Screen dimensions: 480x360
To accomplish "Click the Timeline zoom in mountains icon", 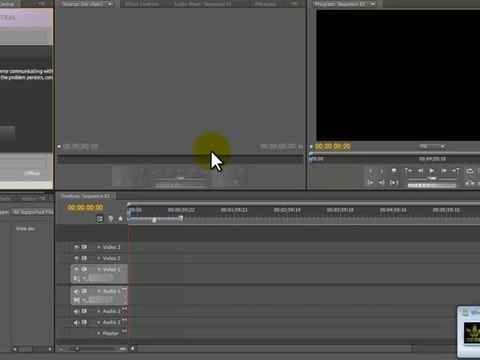I will point(123,349).
